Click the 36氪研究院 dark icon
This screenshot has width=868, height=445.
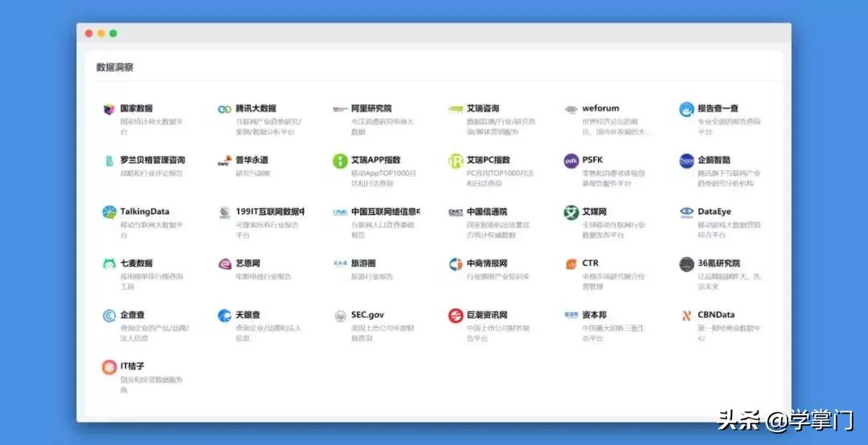coord(686,263)
